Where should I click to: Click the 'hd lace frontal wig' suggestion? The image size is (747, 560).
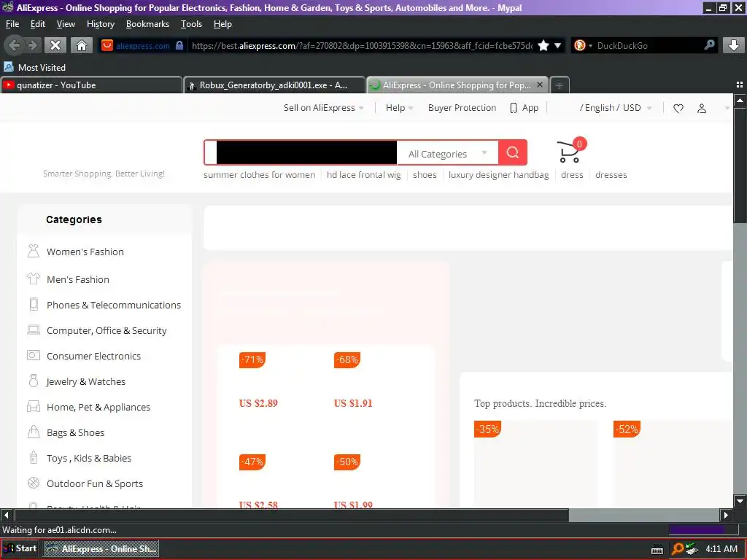[363, 175]
